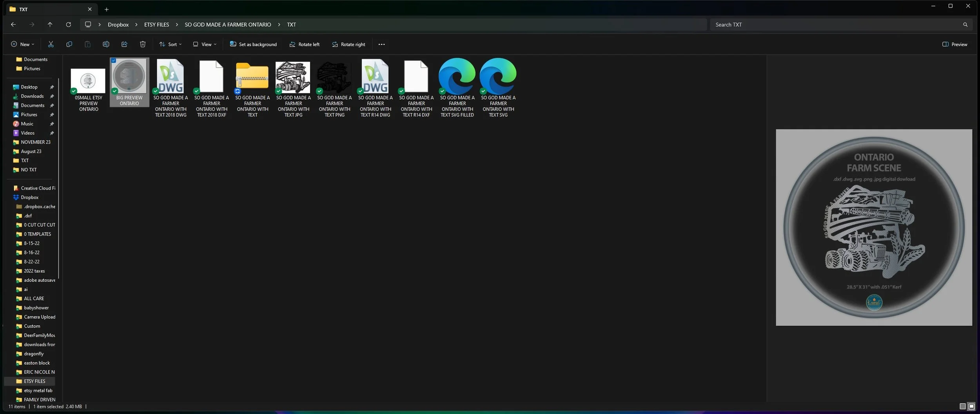Click the Copy icon in toolbar
The width and height of the screenshot is (980, 414).
[x=69, y=44]
